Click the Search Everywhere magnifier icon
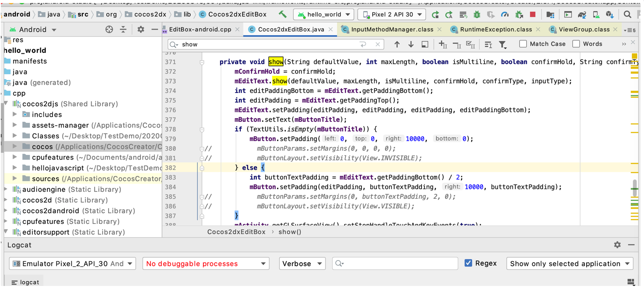Viewport: 644px width, 289px height. pyautogui.click(x=627, y=14)
